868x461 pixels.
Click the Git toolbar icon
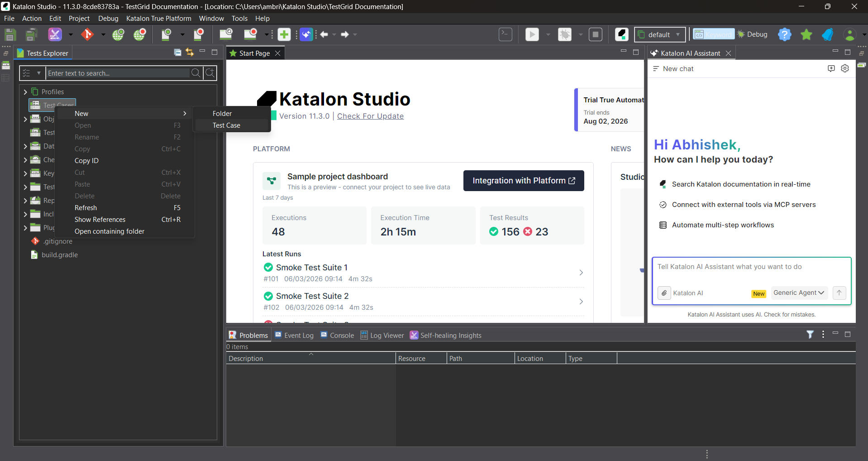87,34
